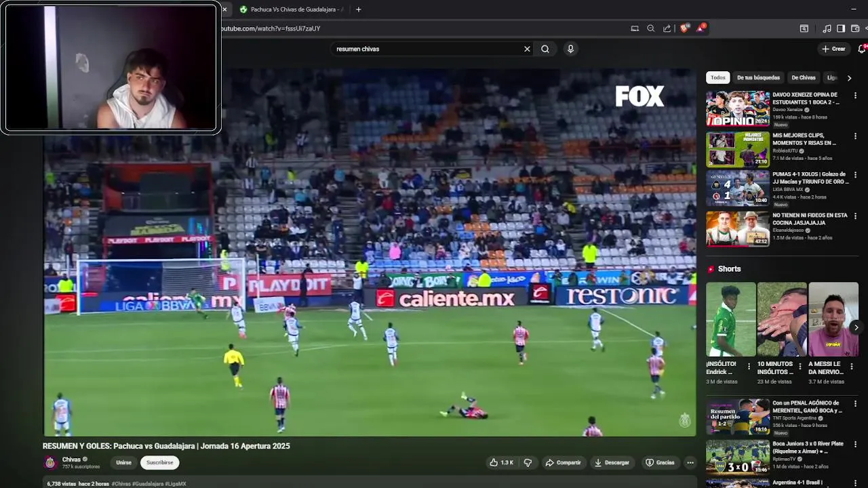Open YouTube notifications bell
This screenshot has height=488, width=868.
click(x=863, y=49)
